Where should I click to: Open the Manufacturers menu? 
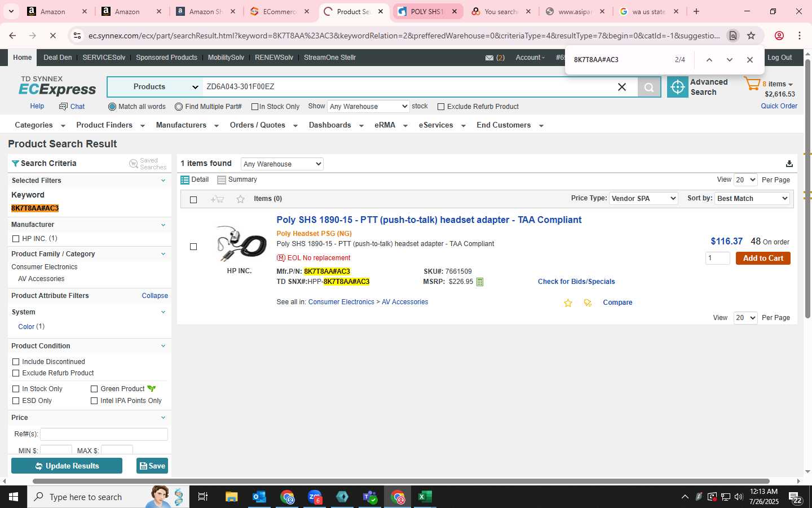click(x=187, y=125)
